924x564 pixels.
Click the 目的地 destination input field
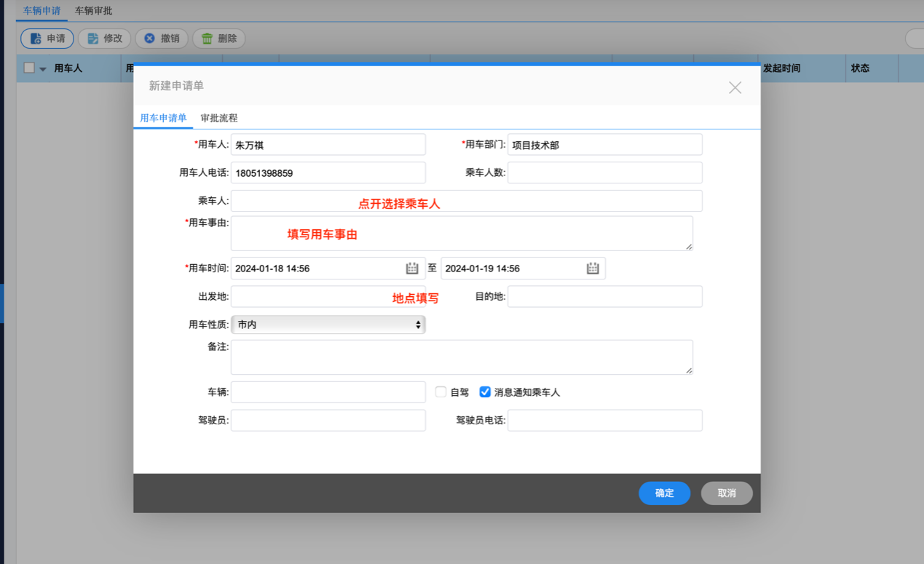604,296
